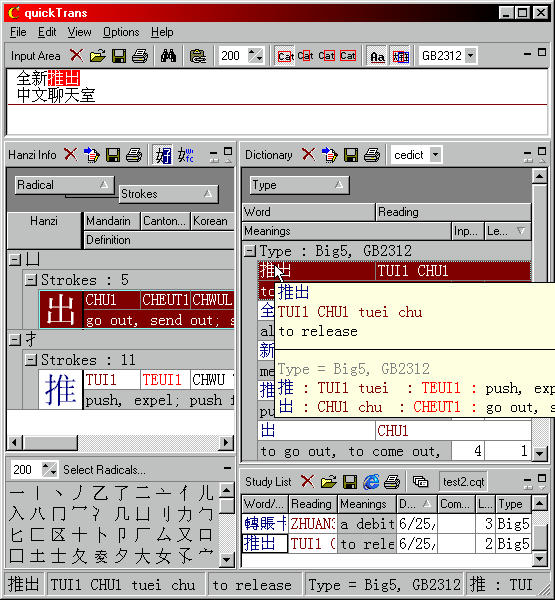This screenshot has width=555, height=600.
Task: Click the Hanzi Info horizontal scrollbar right arrow
Action: 226,443
